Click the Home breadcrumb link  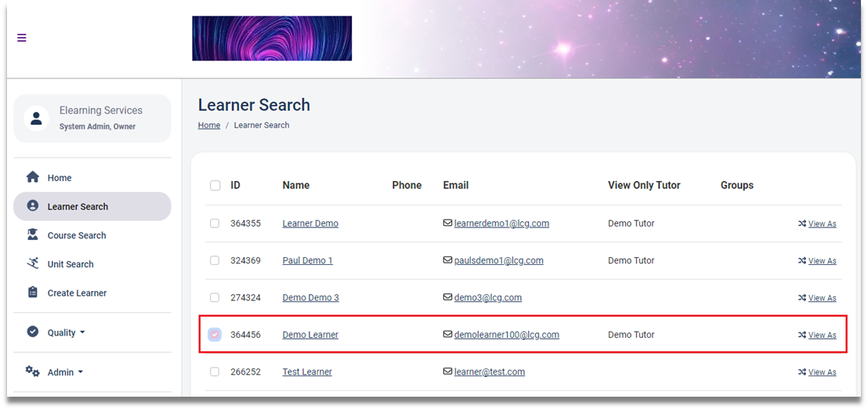(209, 125)
